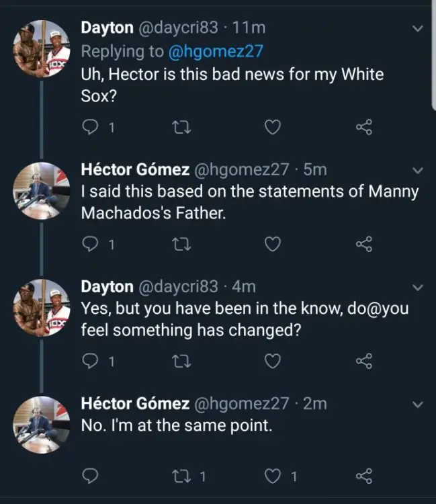436x504 pixels.
Task: Like Héctor's tweet about Machado's Father
Action: point(272,245)
